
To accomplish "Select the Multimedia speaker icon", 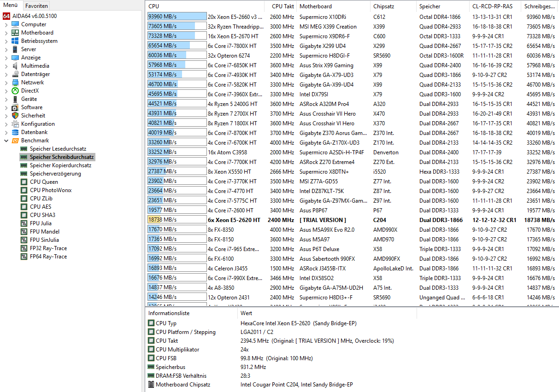I will [15, 66].
